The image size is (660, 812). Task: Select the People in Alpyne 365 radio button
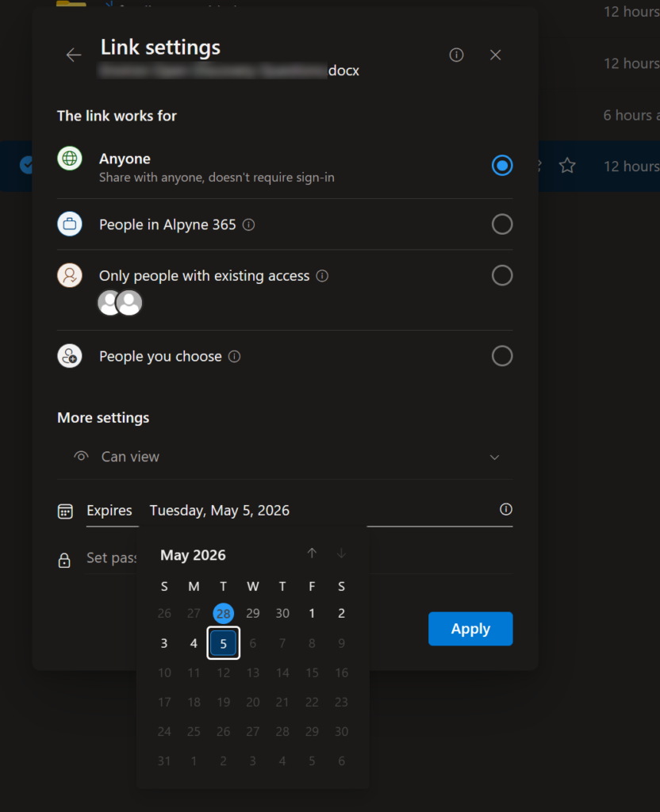coord(502,224)
